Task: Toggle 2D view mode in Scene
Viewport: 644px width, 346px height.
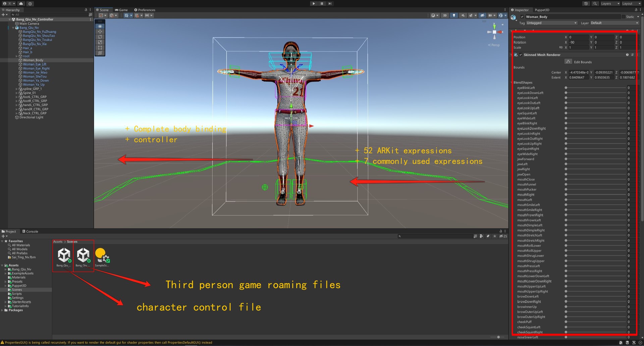Action: tap(445, 15)
